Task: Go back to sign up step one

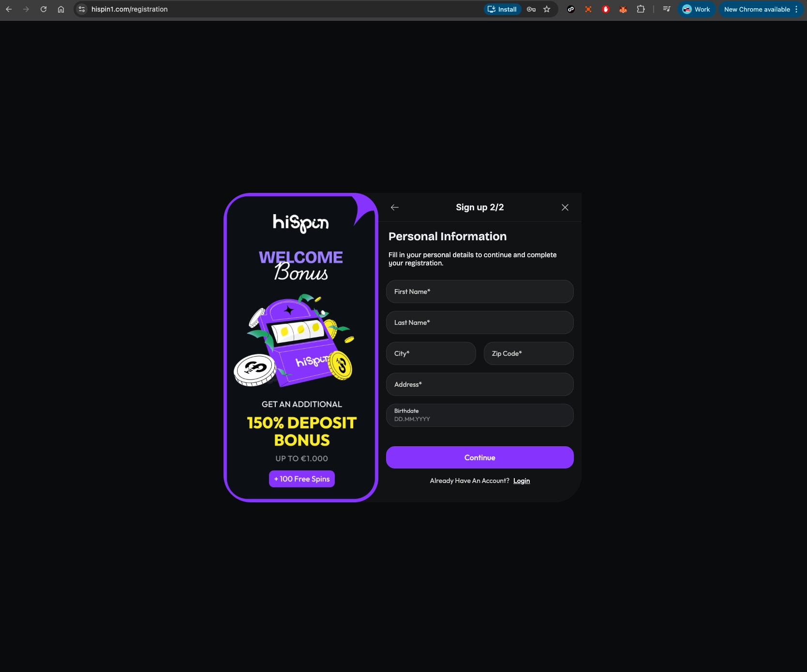Action: (x=395, y=207)
